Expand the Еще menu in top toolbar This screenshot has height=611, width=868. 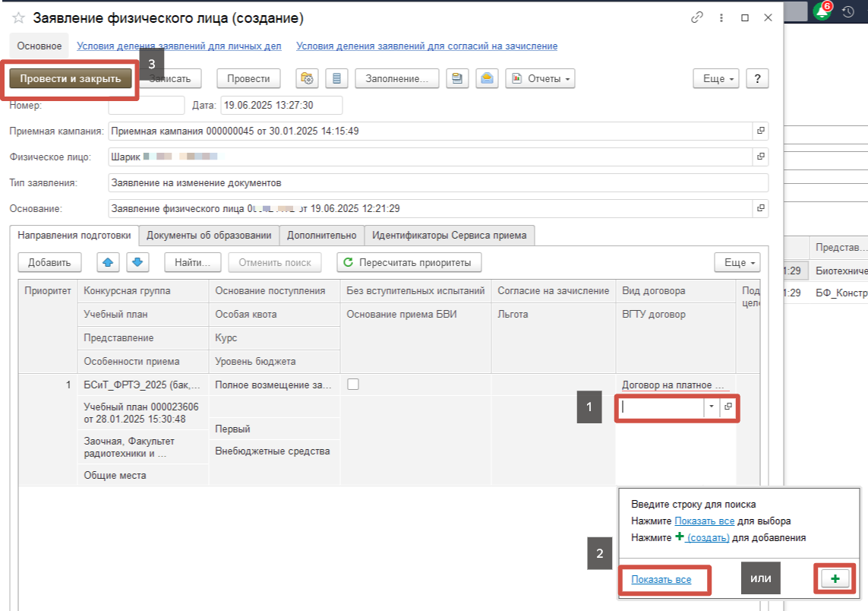tap(715, 78)
